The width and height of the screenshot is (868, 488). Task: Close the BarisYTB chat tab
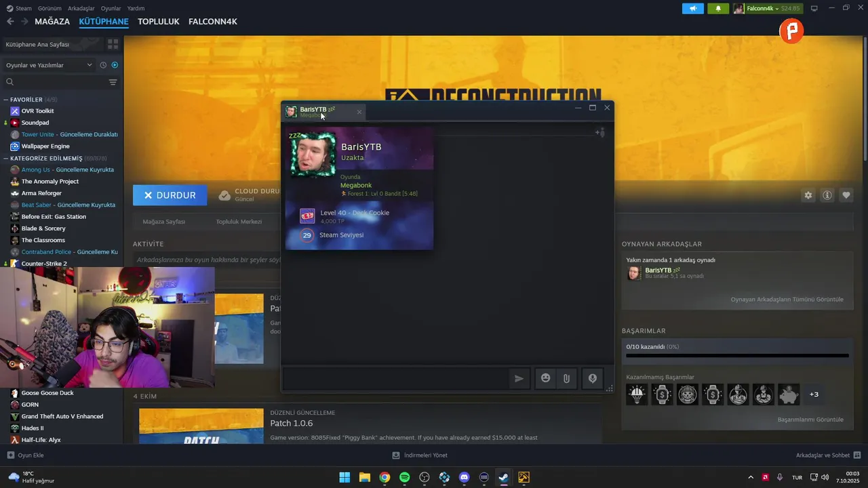pyautogui.click(x=359, y=112)
